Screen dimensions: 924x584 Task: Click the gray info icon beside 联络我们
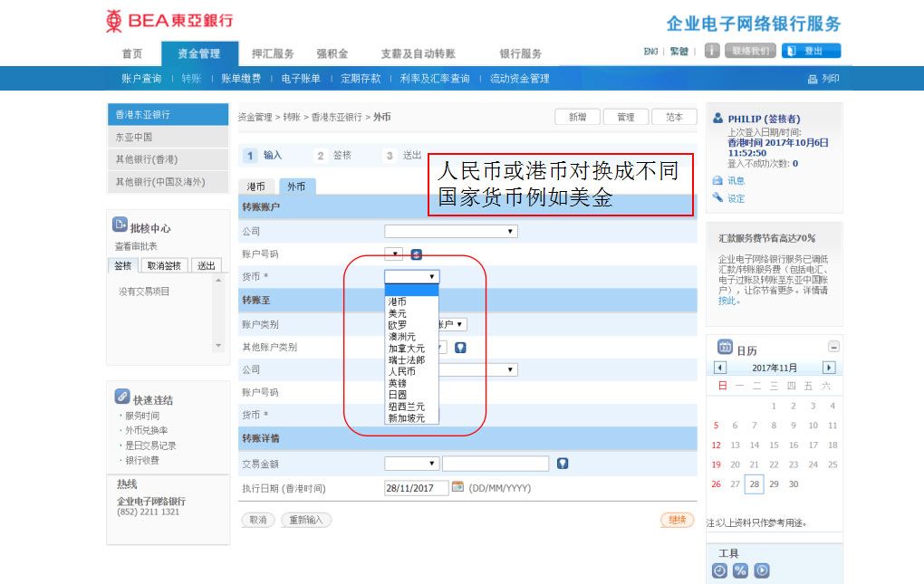pyautogui.click(x=712, y=51)
